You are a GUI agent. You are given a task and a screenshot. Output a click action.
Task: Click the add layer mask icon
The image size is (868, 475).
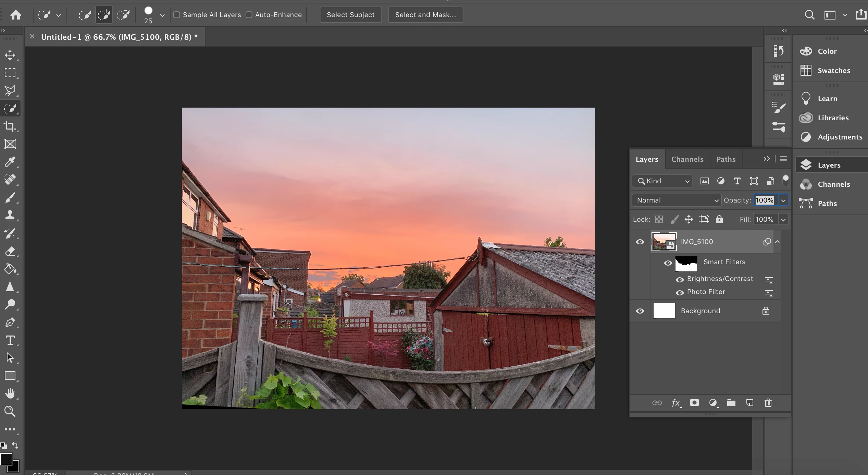pos(694,403)
